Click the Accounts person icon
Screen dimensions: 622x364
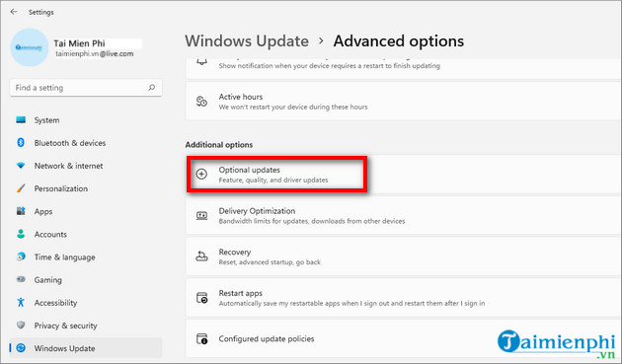click(21, 234)
